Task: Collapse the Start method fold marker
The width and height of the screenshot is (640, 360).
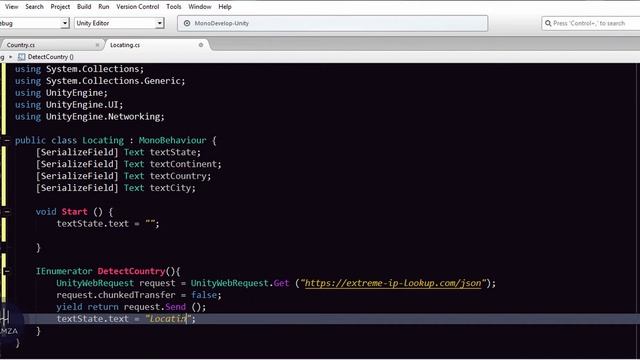Action: [7, 211]
